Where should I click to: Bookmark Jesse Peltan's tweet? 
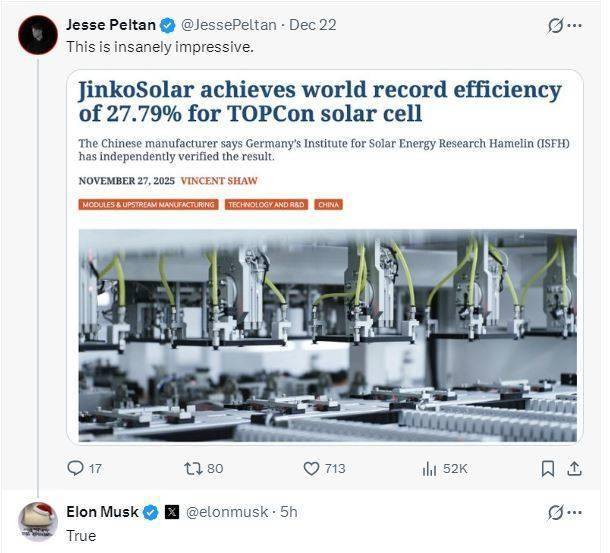click(x=548, y=468)
